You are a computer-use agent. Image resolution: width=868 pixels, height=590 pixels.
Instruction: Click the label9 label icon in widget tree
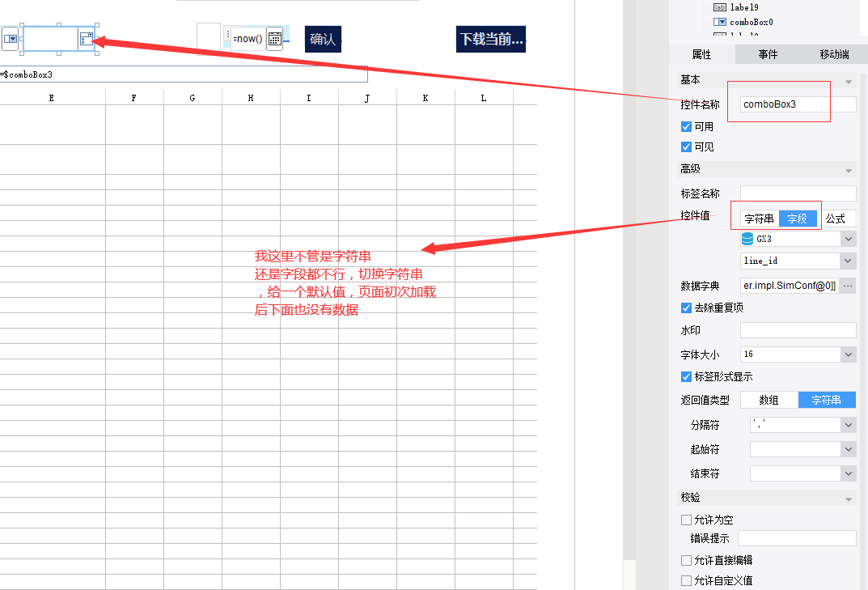coord(720,7)
